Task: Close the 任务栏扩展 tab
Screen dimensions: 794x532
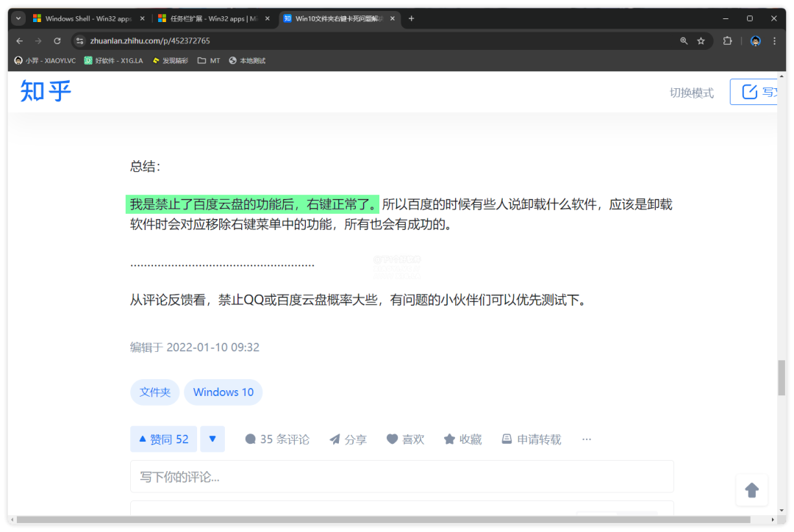Action: coord(268,18)
